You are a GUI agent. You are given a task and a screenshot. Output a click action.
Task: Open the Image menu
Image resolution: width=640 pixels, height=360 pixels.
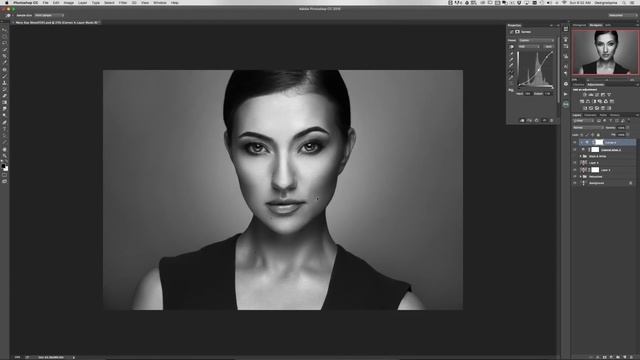(69, 2)
